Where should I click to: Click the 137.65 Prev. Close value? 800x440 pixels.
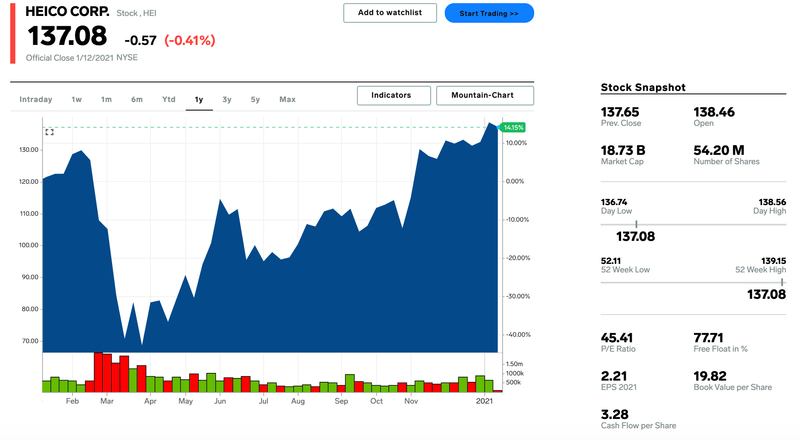point(619,112)
